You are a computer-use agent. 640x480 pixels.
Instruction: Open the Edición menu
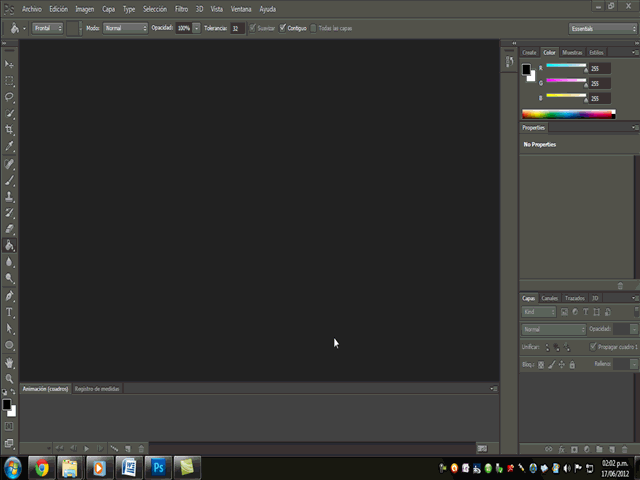pos(59,9)
